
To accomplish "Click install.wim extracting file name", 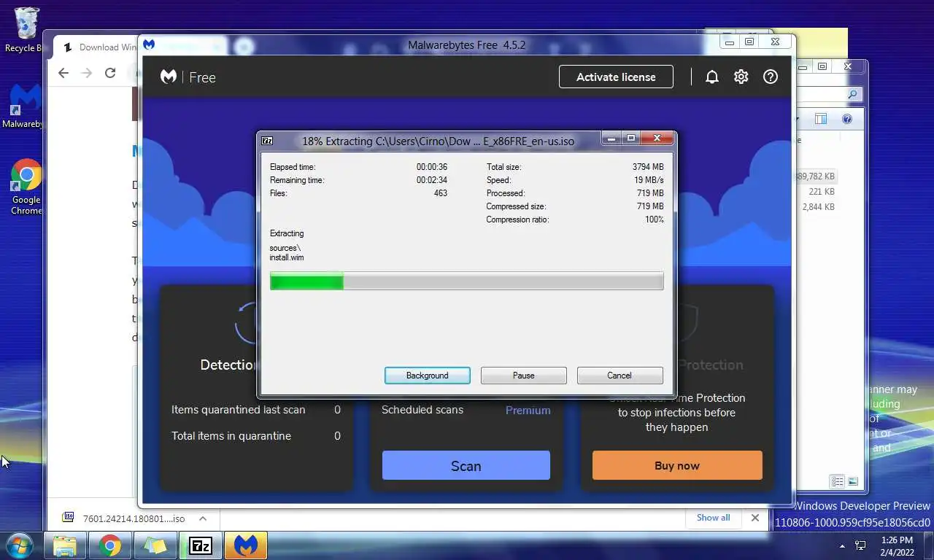I will tap(287, 257).
